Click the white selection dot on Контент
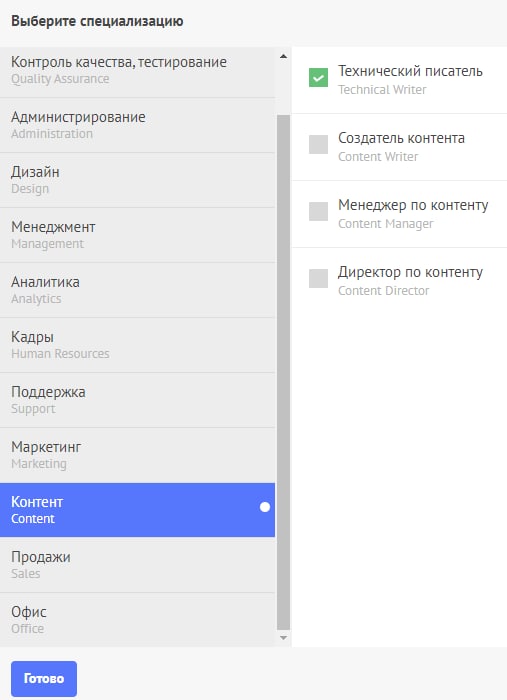Image resolution: width=507 pixels, height=700 pixels. coord(265,507)
